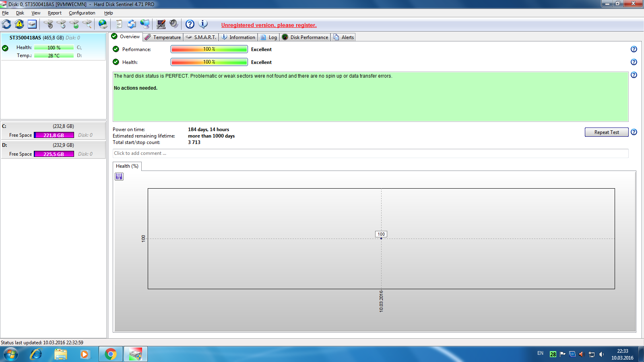Click the status last updated text in status bar
Screen dimensions: 644x362
(42, 343)
